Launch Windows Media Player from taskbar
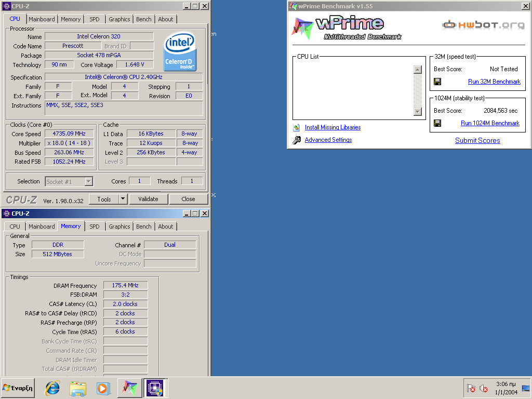This screenshot has height=399, width=532. [x=103, y=388]
